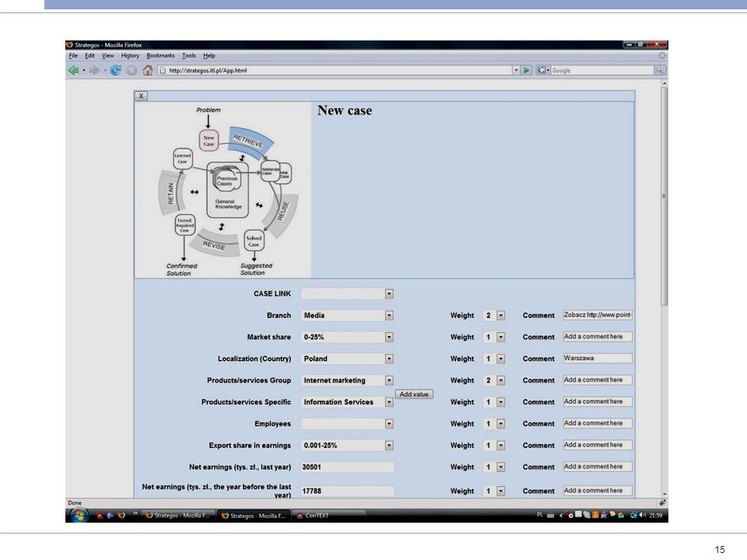Viewport: 747px width, 560px height.
Task: Click the Done status bar text
Action: [75, 503]
